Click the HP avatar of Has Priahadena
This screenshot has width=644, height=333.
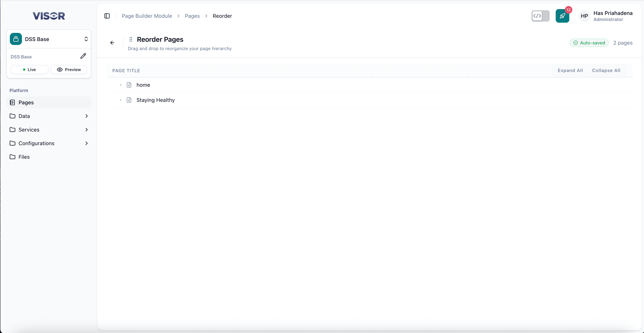(x=584, y=16)
